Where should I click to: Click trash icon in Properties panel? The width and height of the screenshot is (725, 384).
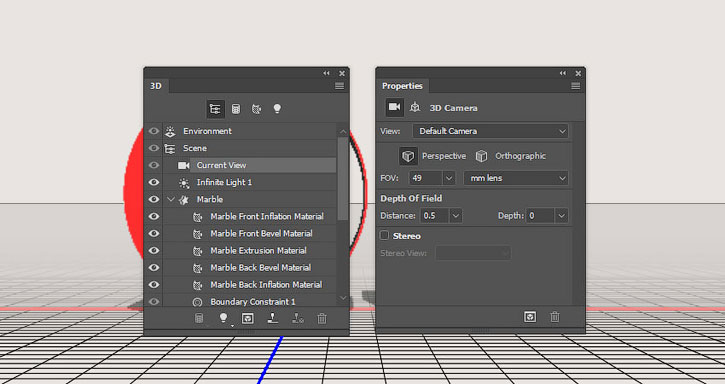pyautogui.click(x=555, y=317)
